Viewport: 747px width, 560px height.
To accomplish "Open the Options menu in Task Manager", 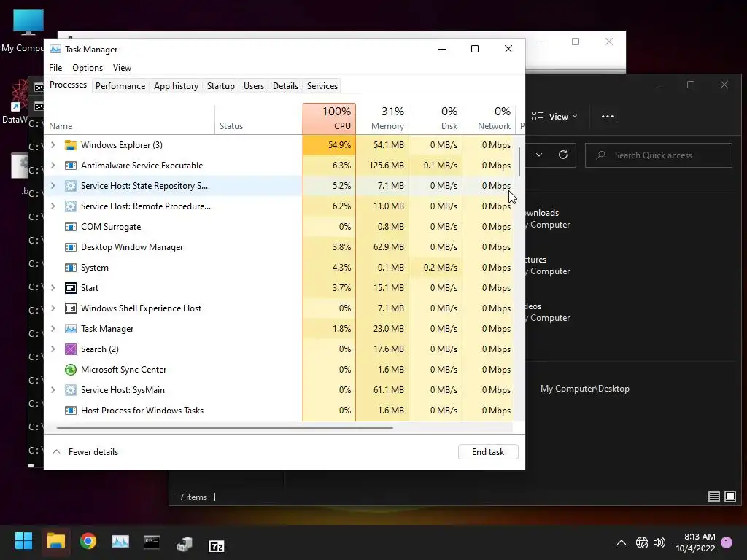I will click(88, 68).
